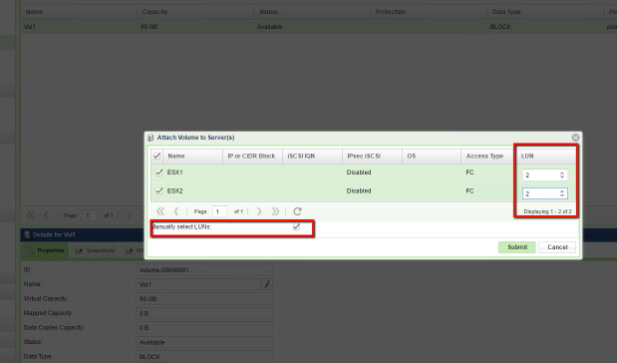Click the Status field showing Available

point(204,342)
